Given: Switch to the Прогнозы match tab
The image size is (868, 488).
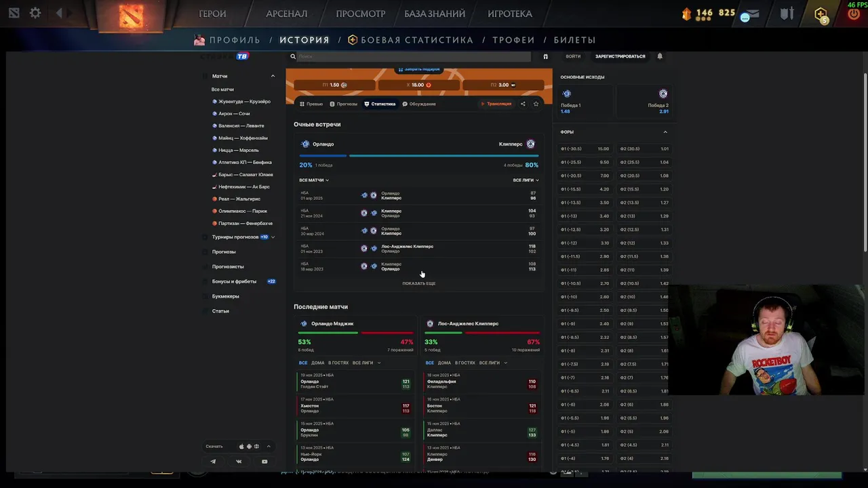Looking at the screenshot, I should pos(343,104).
